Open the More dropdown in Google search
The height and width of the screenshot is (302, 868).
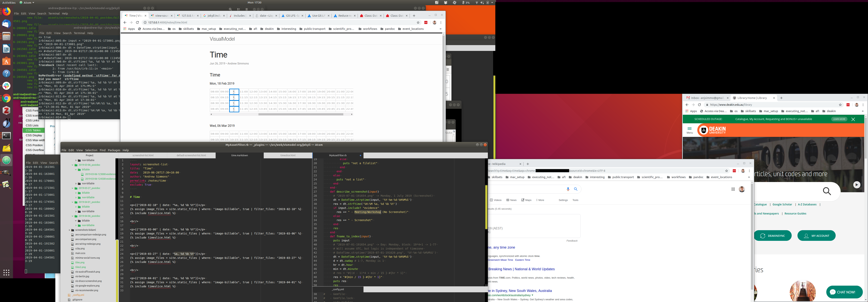[x=540, y=200]
